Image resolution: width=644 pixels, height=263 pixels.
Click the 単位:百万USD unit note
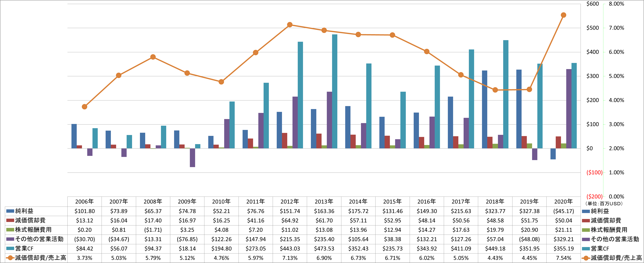coord(604,204)
